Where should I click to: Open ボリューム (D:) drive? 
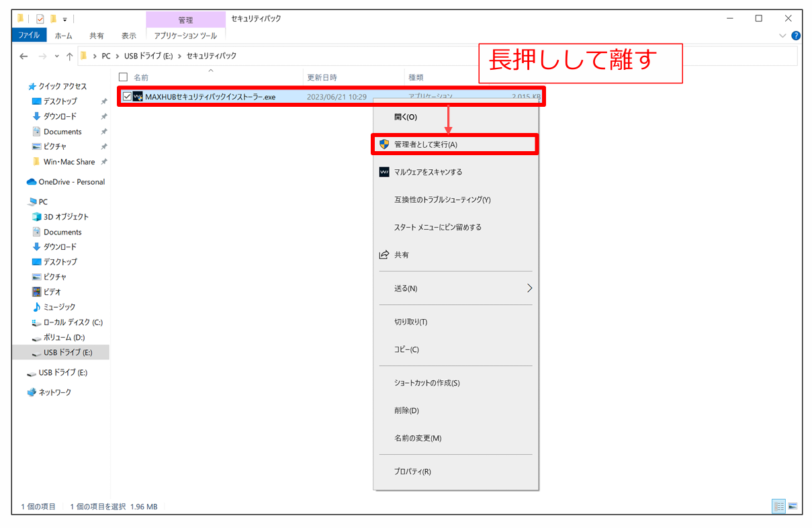(x=64, y=337)
